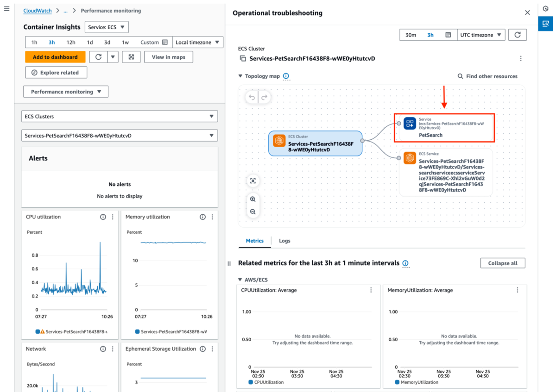Open MemoryUtilization: Average chart options menu

pyautogui.click(x=518, y=290)
